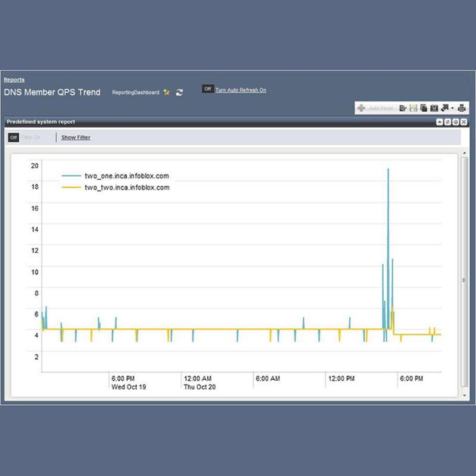
Task: Refresh the report with the refresh arrows icon
Action: (x=179, y=92)
